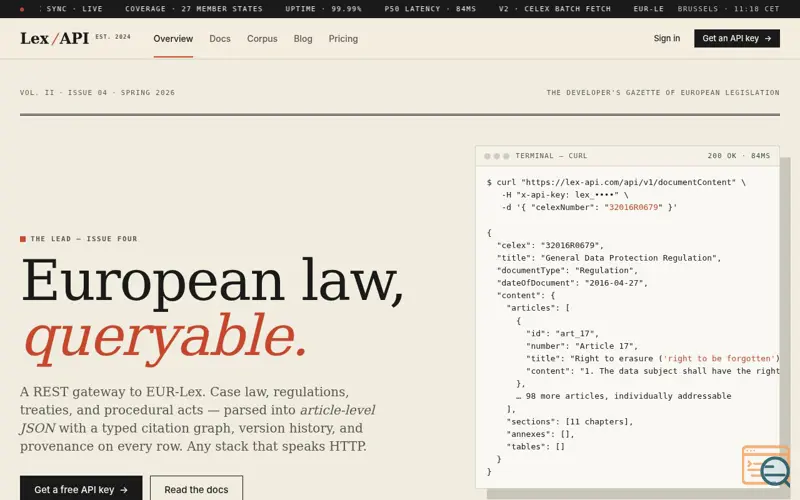Click the "documentType": "Regulation" line

(x=567, y=270)
